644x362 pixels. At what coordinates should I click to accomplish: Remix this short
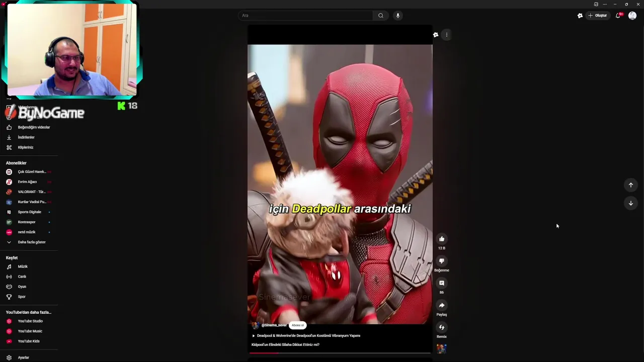coord(442,327)
